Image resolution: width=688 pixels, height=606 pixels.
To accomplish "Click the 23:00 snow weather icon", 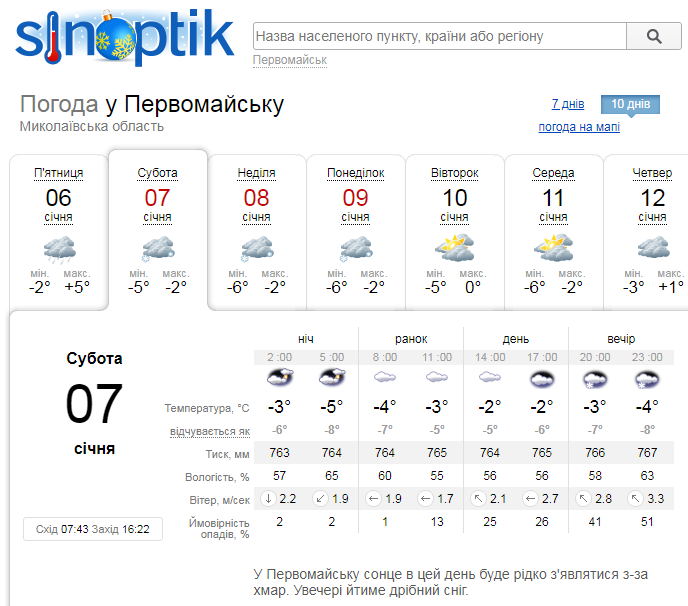I will 646,378.
